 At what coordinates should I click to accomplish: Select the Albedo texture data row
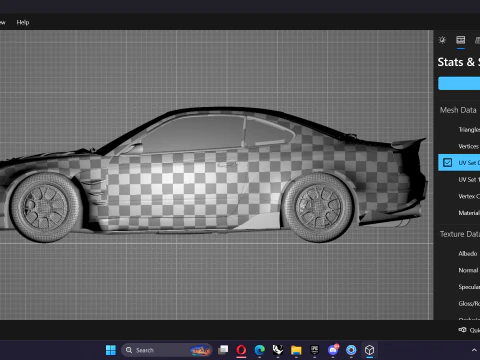(x=459, y=254)
